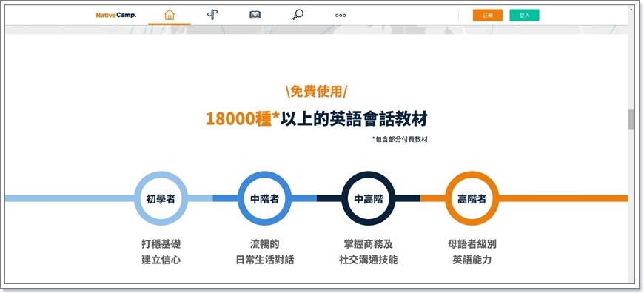Click the 流暢的 日常生活對話 description
This screenshot has width=644, height=293.
[x=264, y=252]
